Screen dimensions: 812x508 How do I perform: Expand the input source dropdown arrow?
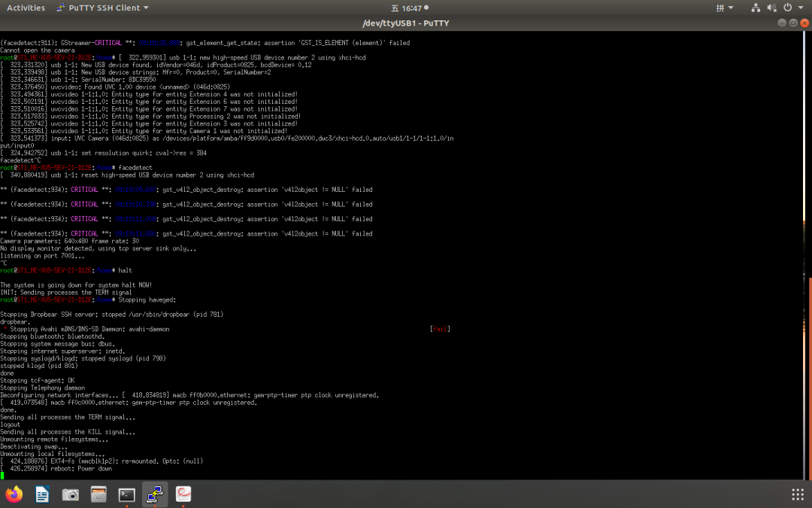pyautogui.click(x=731, y=8)
